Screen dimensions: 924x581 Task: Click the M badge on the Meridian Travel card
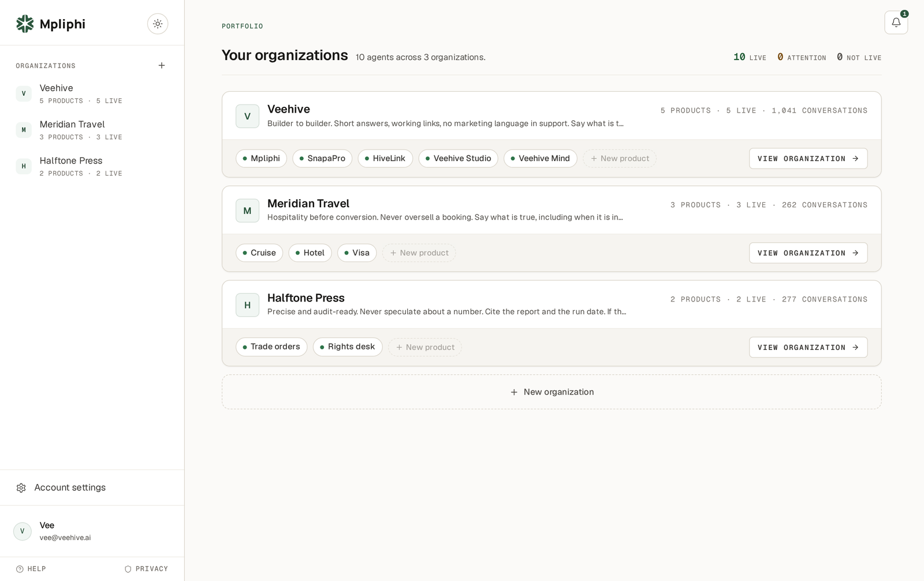coord(247,211)
